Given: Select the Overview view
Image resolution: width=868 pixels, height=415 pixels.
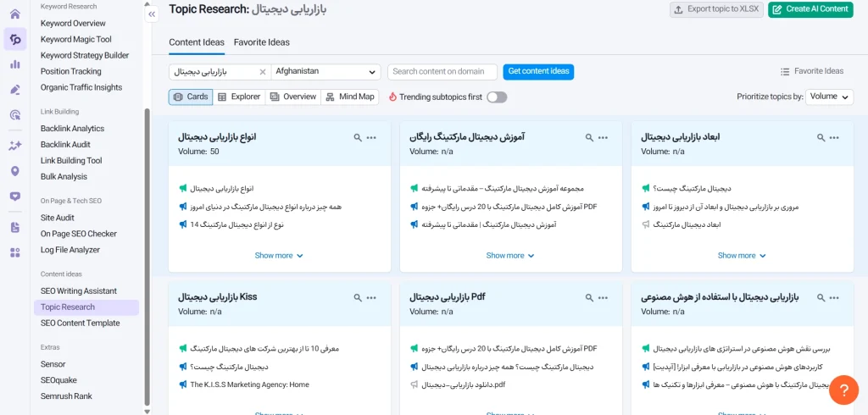Looking at the screenshot, I should [293, 97].
